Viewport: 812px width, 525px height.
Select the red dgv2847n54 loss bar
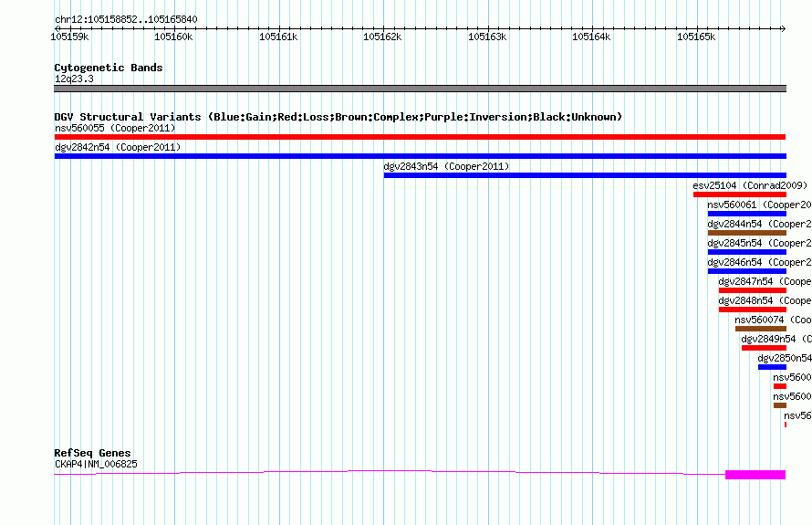(x=753, y=290)
